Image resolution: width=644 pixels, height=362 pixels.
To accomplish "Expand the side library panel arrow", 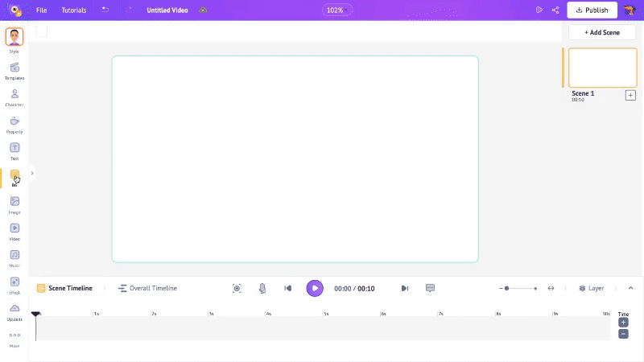I will pos(32,173).
